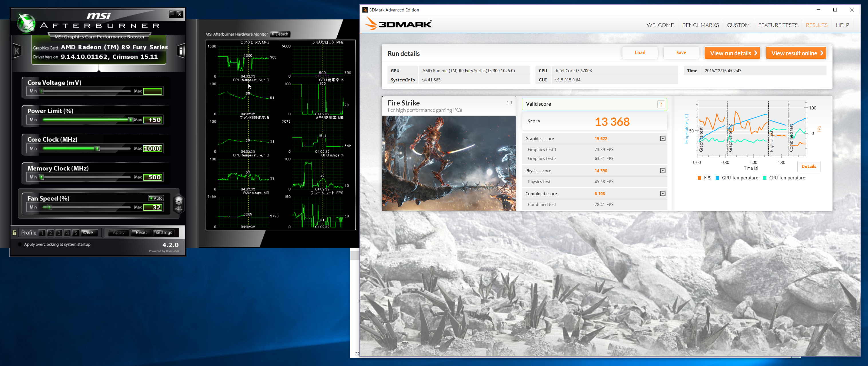Viewport: 868px width, 366px height.
Task: Click the profile lock padlock icon
Action: click(x=15, y=232)
